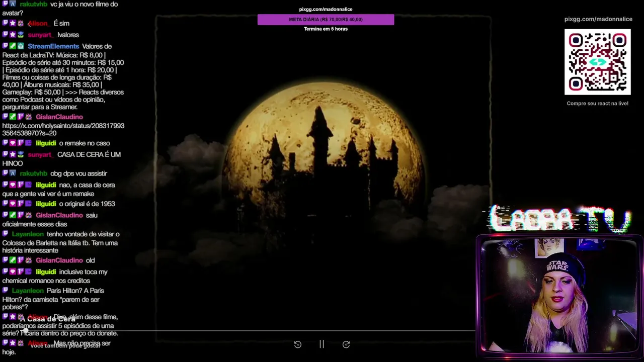
Task: Click the Twitch badge beside StreamElements
Action: 5,46
